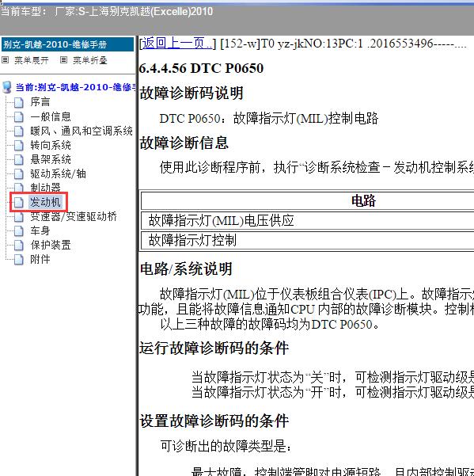Click page icon next to 转向系统

coord(19,146)
